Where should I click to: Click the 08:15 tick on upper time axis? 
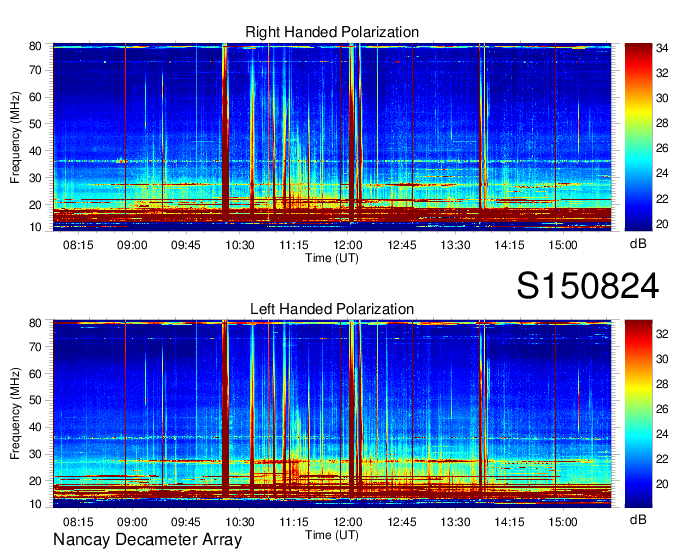click(x=78, y=245)
